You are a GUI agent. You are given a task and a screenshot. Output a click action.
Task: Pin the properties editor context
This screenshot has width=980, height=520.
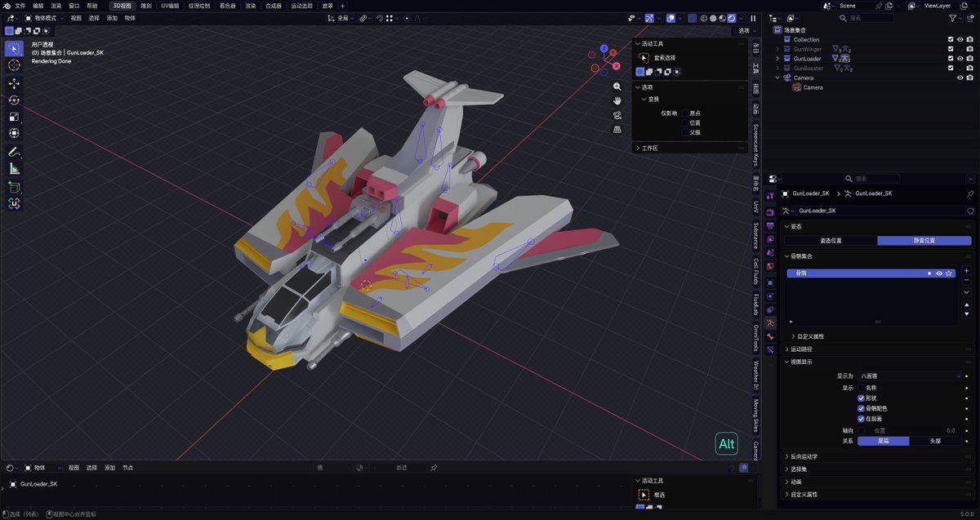[970, 193]
